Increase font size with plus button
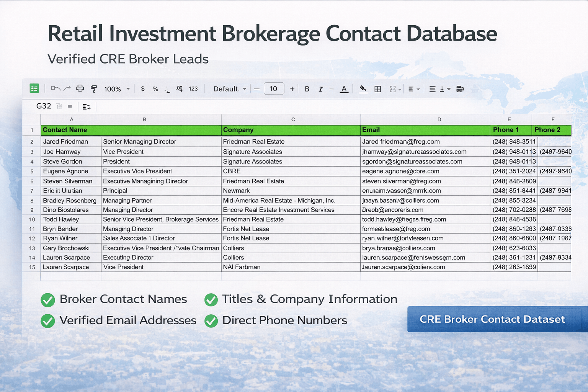Screen dimensions: 588x392 tap(292, 89)
